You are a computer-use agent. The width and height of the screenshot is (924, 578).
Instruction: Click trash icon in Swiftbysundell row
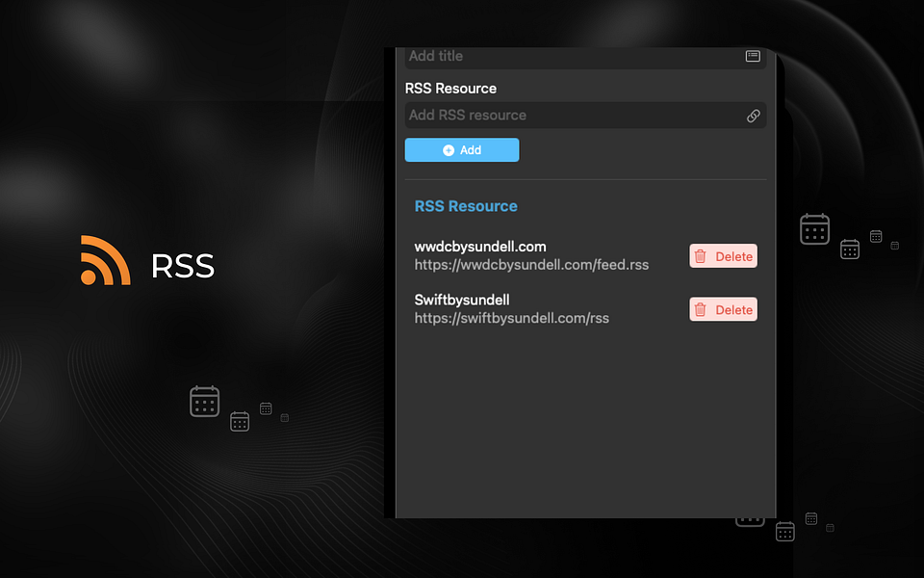[700, 309]
